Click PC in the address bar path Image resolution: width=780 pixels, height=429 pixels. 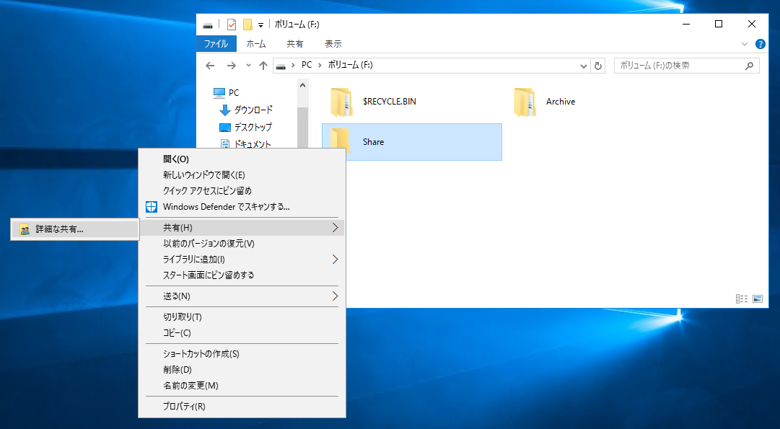[x=306, y=65]
